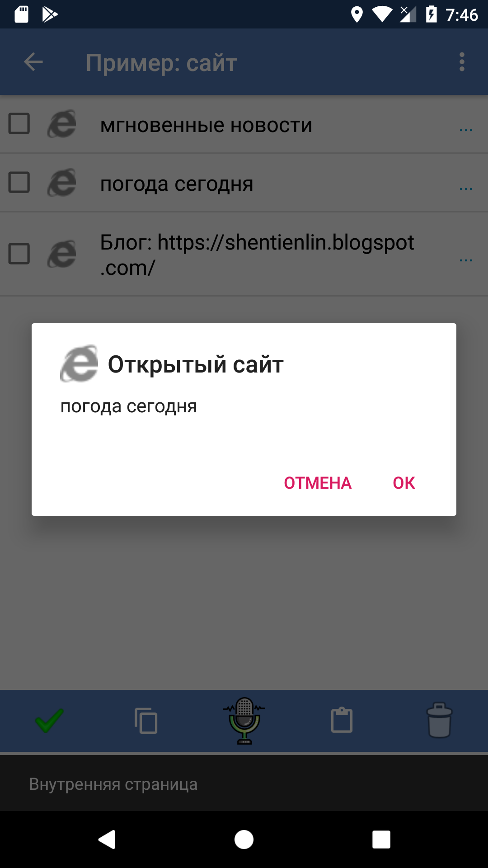This screenshot has height=868, width=488.
Task: Go back using the arrow in header
Action: (33, 62)
